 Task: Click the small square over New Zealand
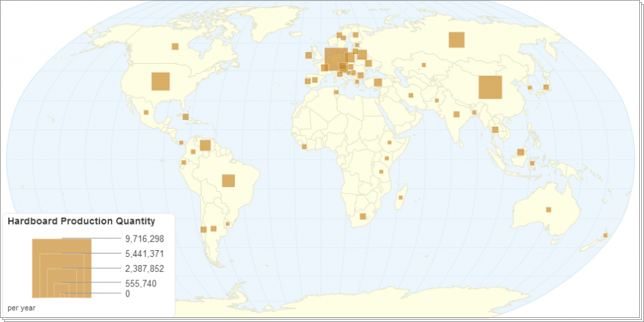(605, 236)
